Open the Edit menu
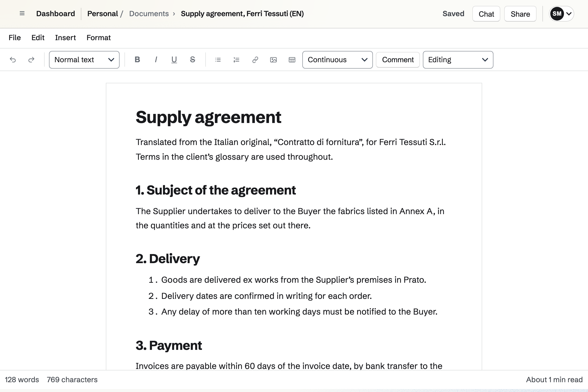 click(x=38, y=38)
